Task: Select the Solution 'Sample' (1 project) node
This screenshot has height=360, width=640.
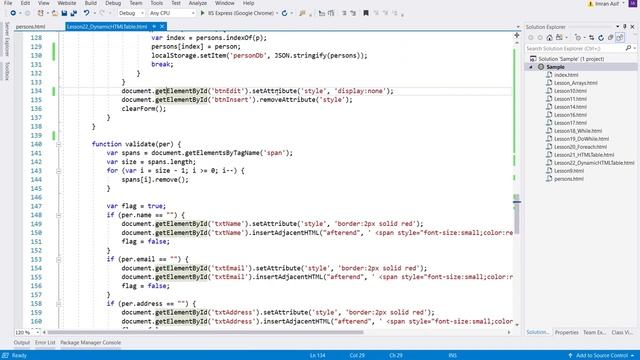Action: pos(571,59)
